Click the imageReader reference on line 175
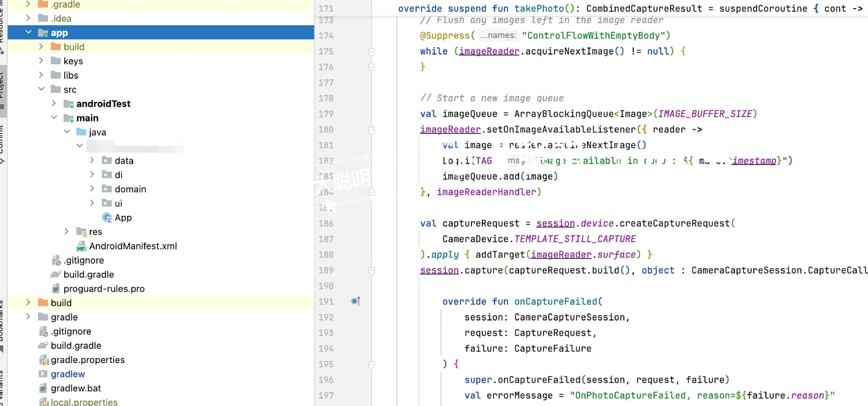This screenshot has width=868, height=406. click(489, 51)
